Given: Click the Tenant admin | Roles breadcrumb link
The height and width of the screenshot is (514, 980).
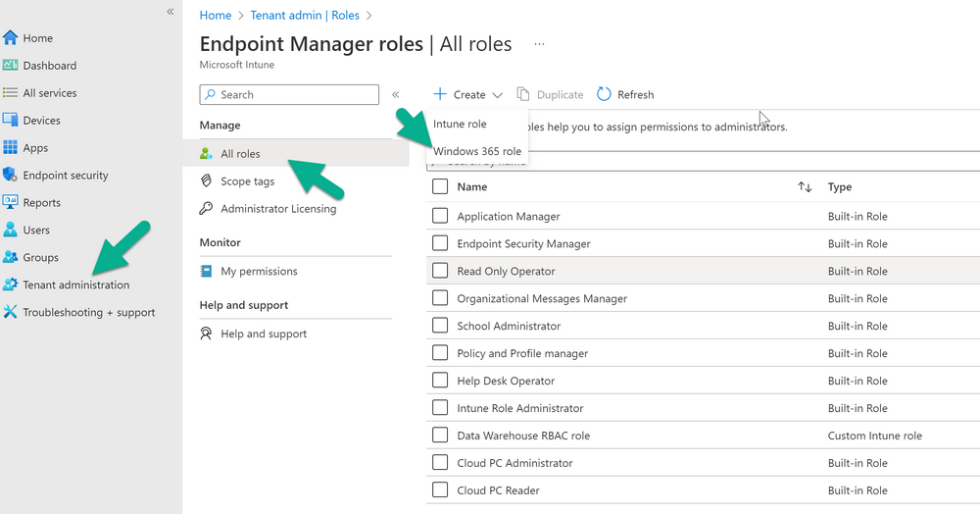Looking at the screenshot, I should [x=305, y=15].
